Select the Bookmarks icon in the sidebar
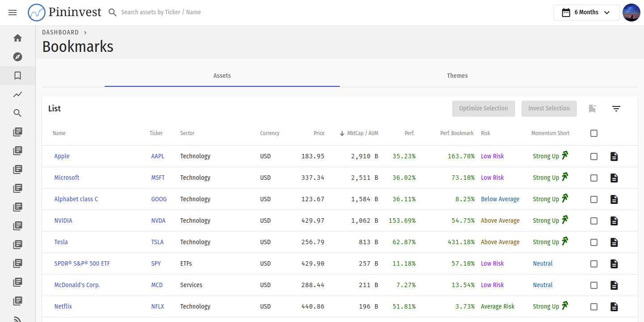This screenshot has height=322, width=644. pos(17,76)
